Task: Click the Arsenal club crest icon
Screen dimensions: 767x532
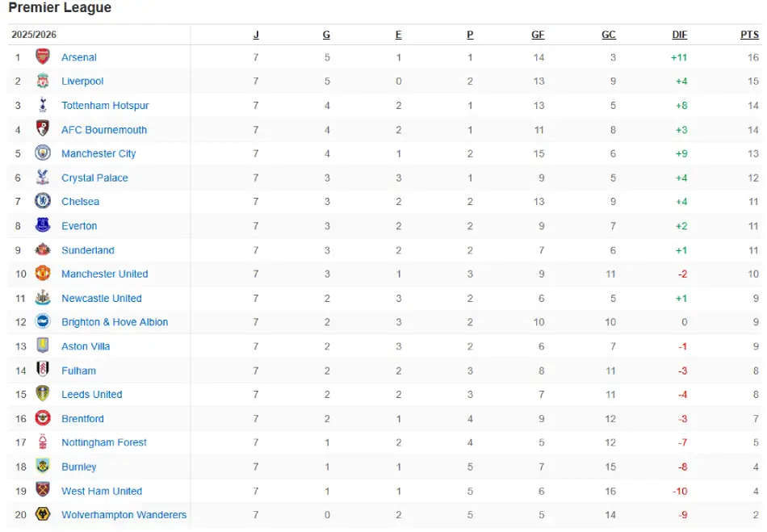Action: 43,57
